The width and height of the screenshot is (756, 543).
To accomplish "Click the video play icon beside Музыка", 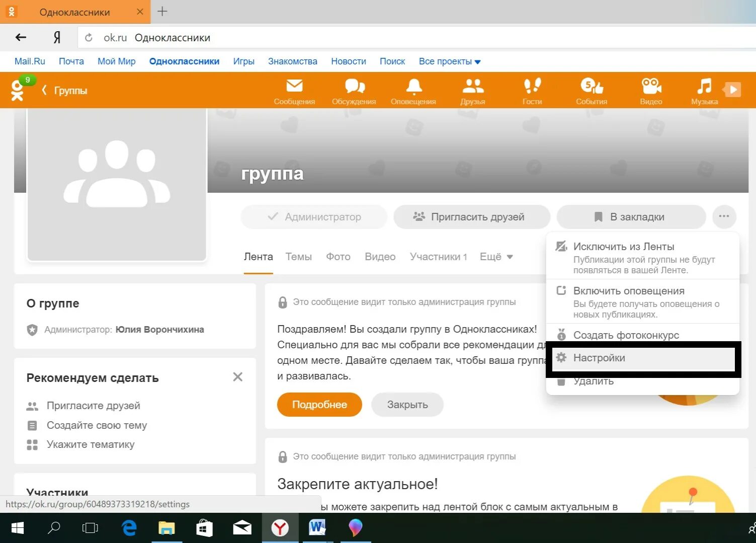I will (x=732, y=90).
